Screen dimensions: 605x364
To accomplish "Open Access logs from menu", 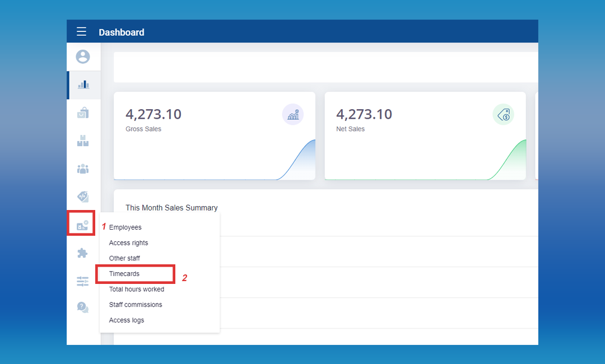I will pyautogui.click(x=127, y=320).
